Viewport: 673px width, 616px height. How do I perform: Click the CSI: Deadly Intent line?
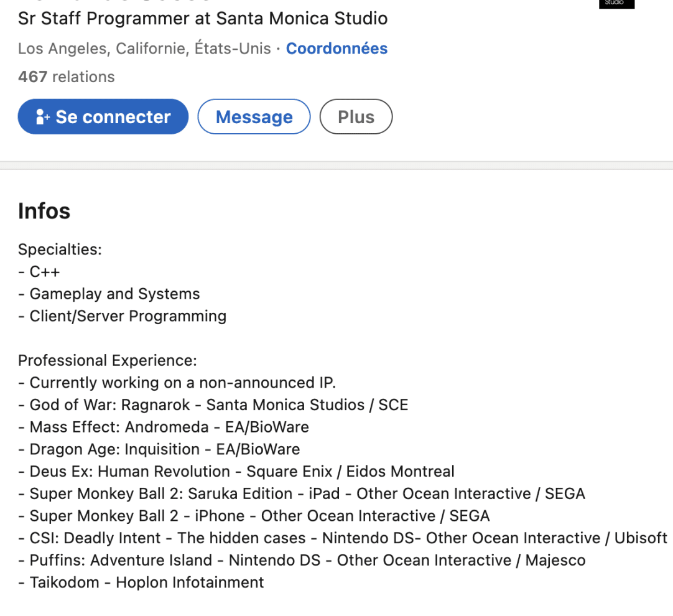[x=343, y=538]
